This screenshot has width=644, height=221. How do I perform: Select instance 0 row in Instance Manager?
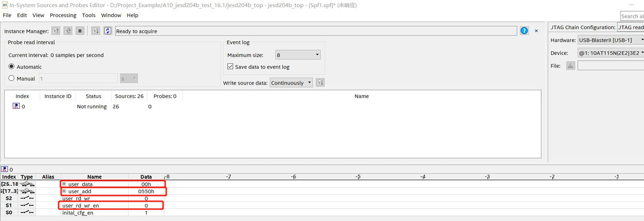tap(23, 107)
